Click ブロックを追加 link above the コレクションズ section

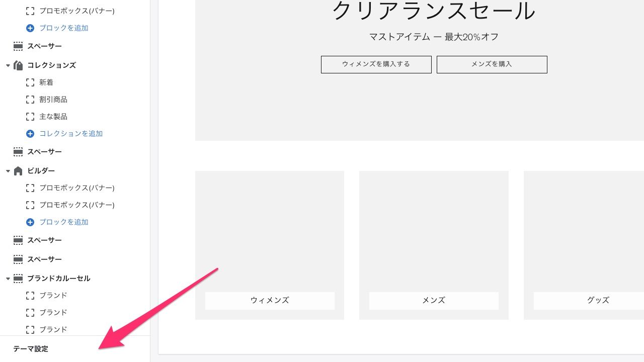coord(64,28)
